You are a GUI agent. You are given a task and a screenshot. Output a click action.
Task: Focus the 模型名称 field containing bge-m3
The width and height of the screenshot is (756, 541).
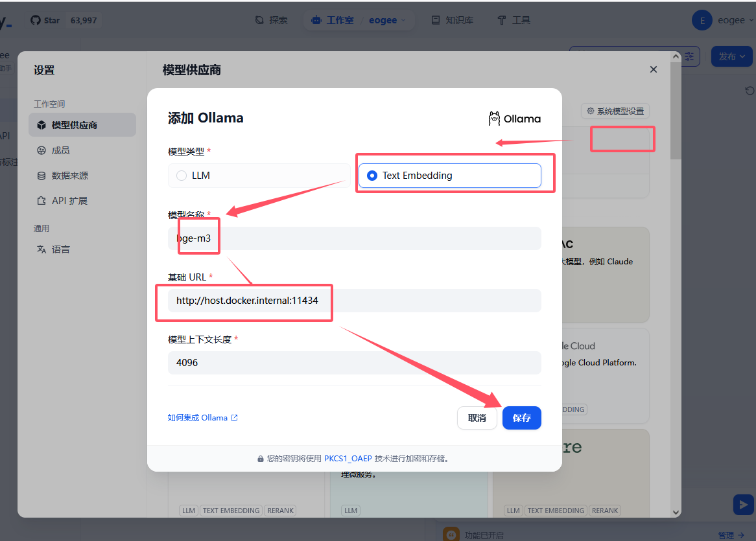click(x=355, y=238)
